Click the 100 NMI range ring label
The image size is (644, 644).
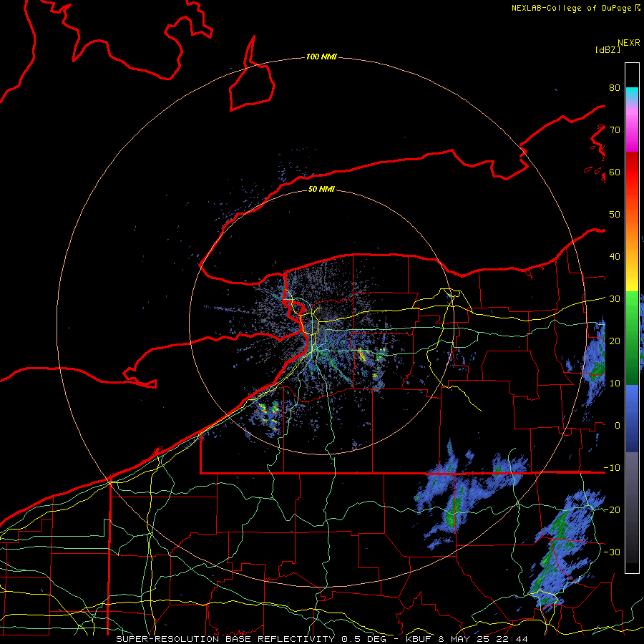(321, 57)
